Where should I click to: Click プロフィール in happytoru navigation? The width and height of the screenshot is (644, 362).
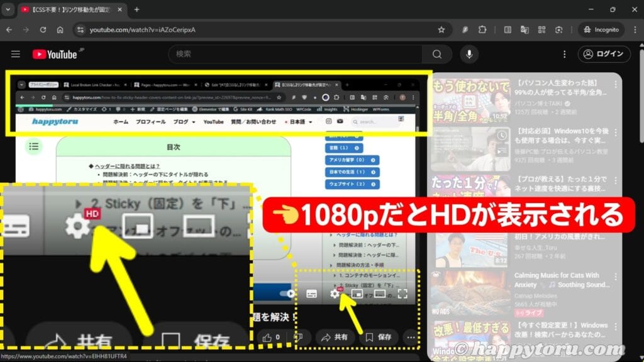pos(150,121)
